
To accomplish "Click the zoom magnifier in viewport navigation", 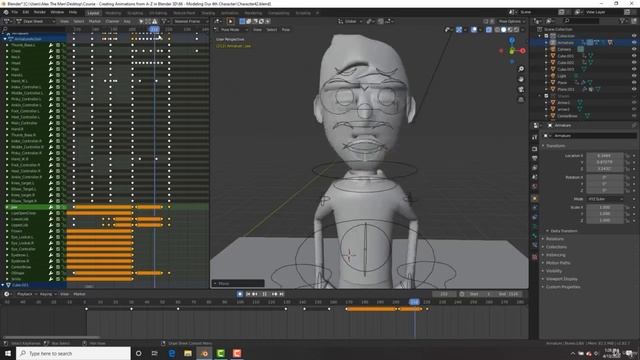I will [521, 69].
